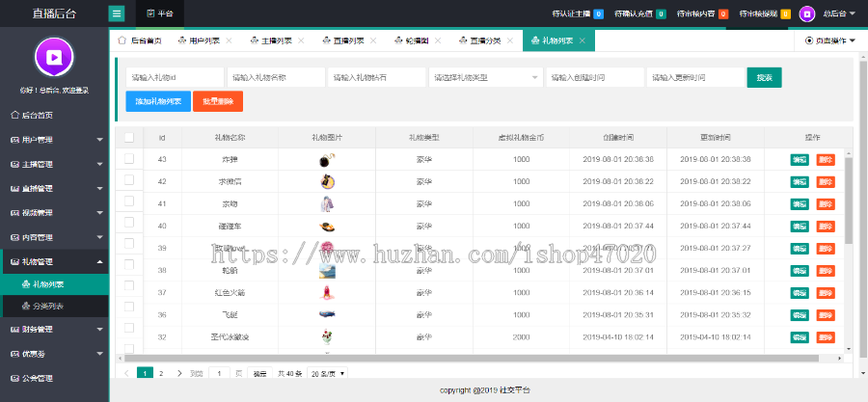The height and width of the screenshot is (402, 868).
Task: Switch to the 用户列表 tab
Action: 204,40
